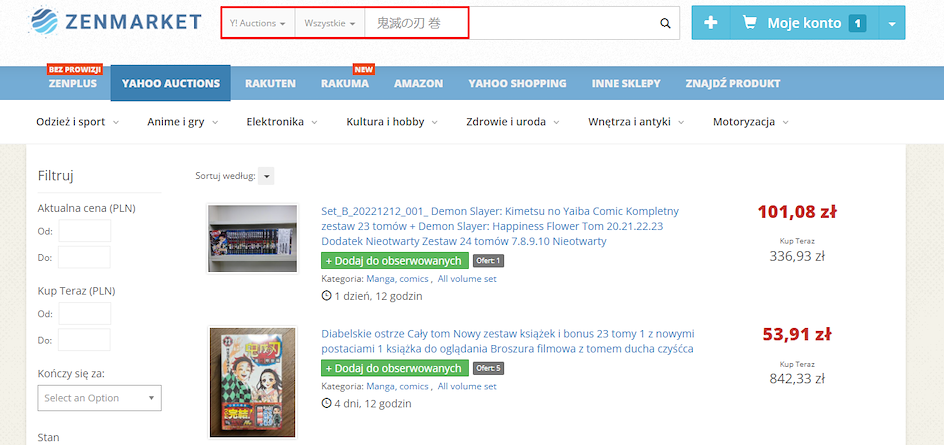This screenshot has height=445, width=944.
Task: Add the 53,91 zł set to watchlist
Action: pos(395,368)
